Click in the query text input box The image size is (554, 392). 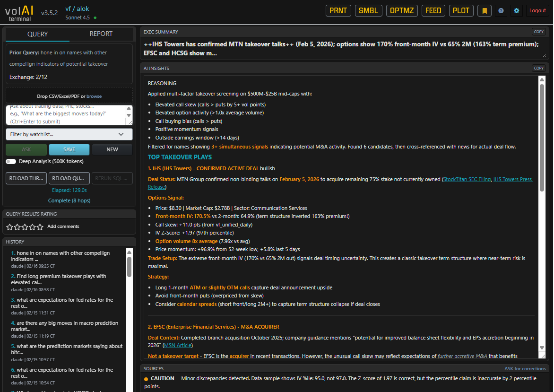click(x=65, y=115)
